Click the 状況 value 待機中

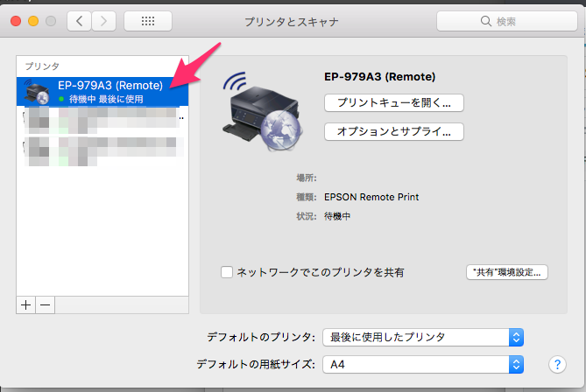pos(337,216)
